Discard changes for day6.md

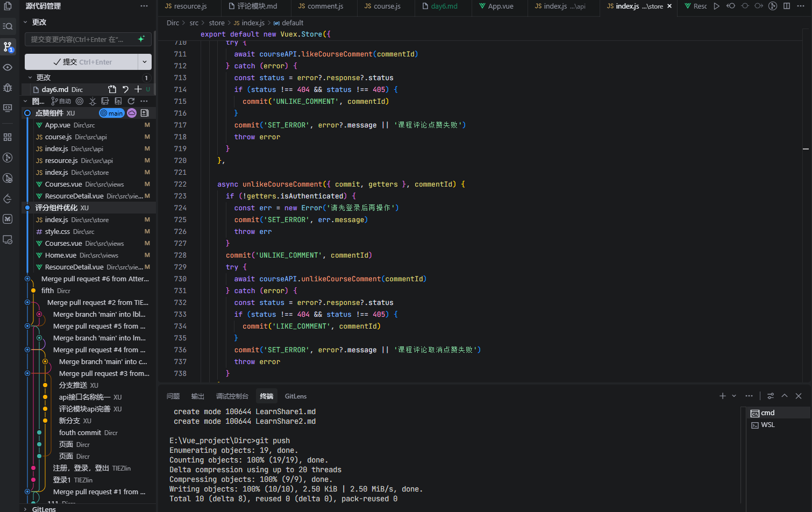(125, 89)
